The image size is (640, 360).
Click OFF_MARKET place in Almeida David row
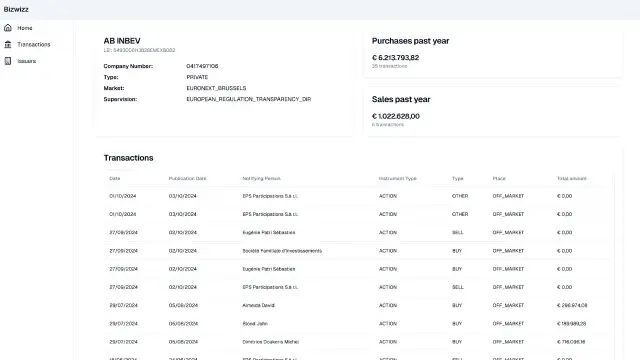tap(508, 305)
